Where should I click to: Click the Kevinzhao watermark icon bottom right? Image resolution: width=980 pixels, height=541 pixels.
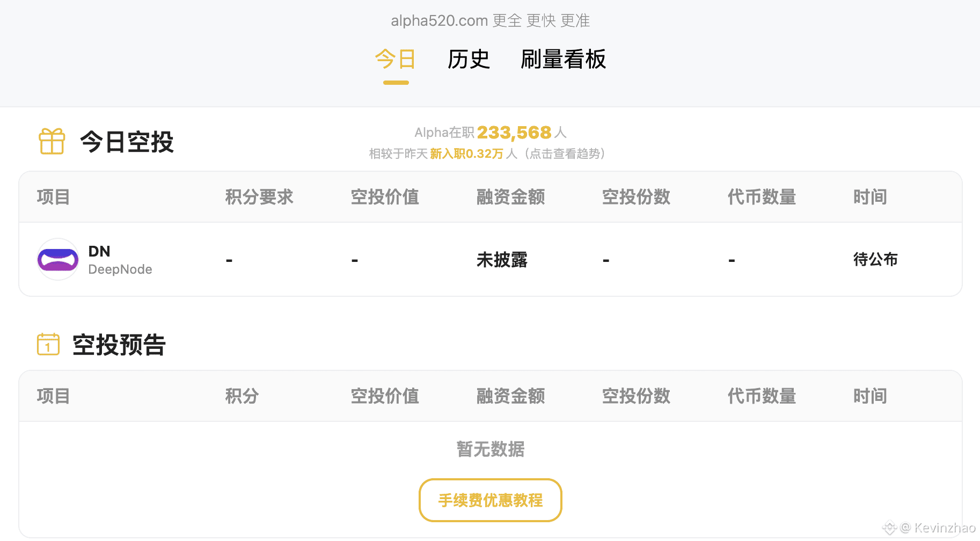click(889, 528)
